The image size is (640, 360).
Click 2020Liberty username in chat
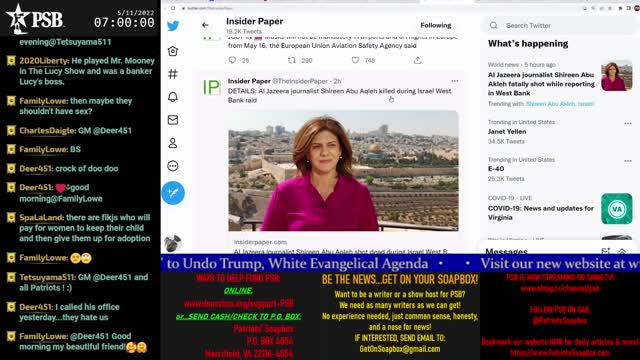coord(44,61)
